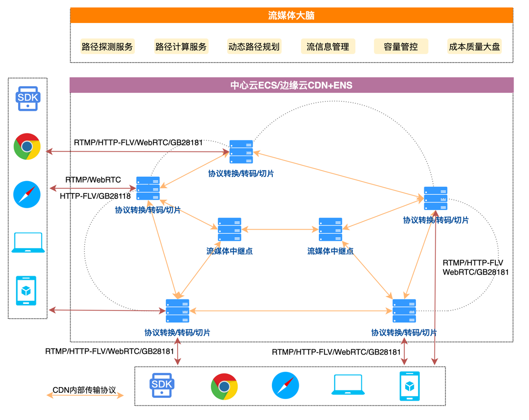Click the bottom-left transcoding server icon

pyautogui.click(x=177, y=311)
